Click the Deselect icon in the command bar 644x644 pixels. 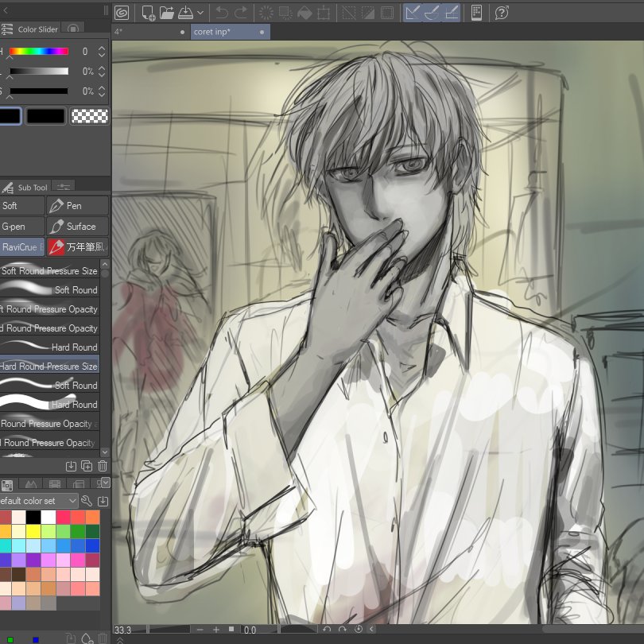click(349, 13)
